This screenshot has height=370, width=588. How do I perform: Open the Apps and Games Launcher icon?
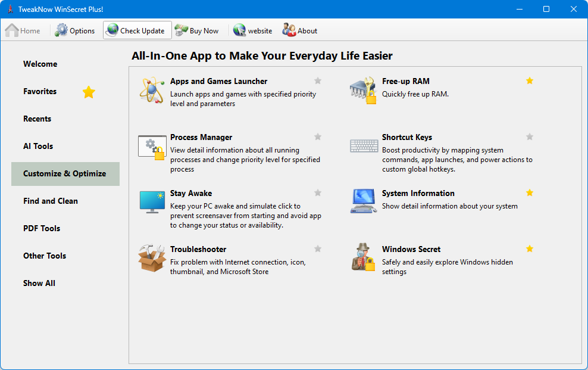[151, 90]
